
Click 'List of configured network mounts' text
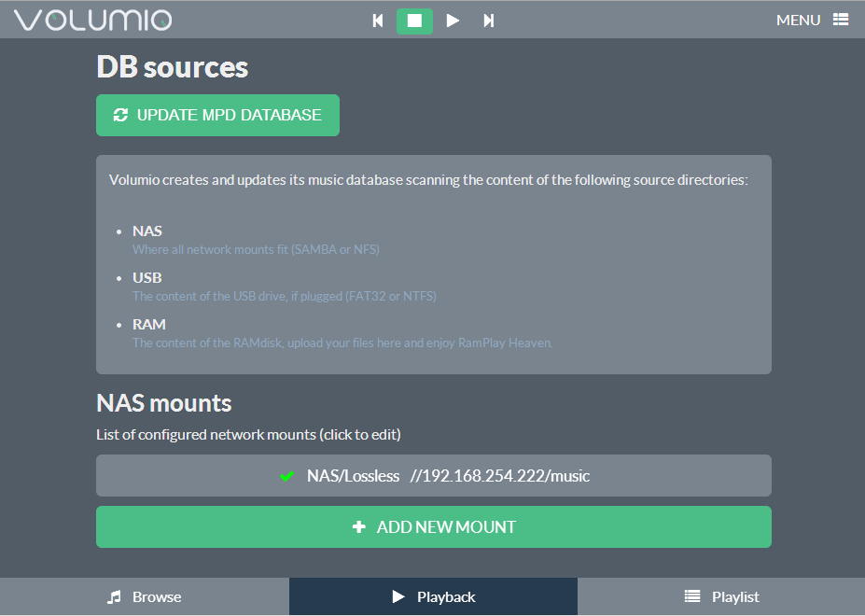tap(248, 435)
